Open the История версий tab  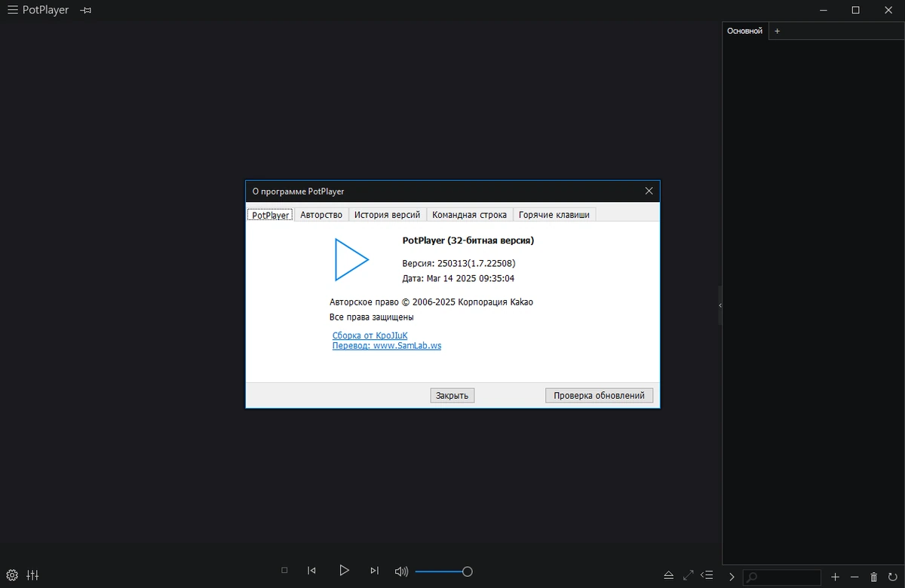(387, 215)
